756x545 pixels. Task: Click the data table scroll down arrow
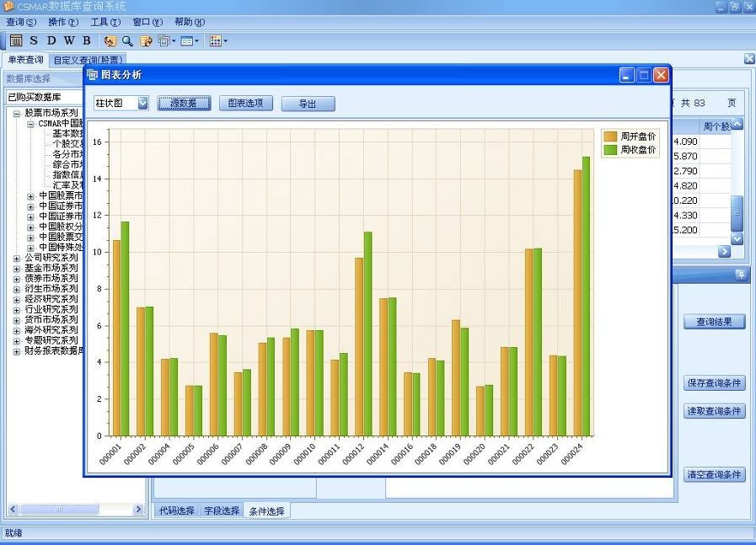[737, 239]
